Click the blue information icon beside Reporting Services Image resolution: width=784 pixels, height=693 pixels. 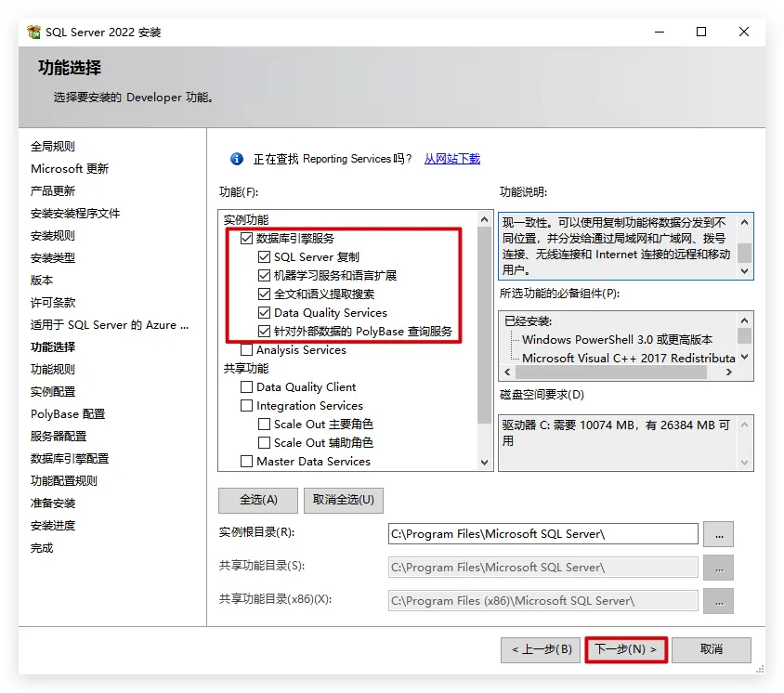pos(237,159)
